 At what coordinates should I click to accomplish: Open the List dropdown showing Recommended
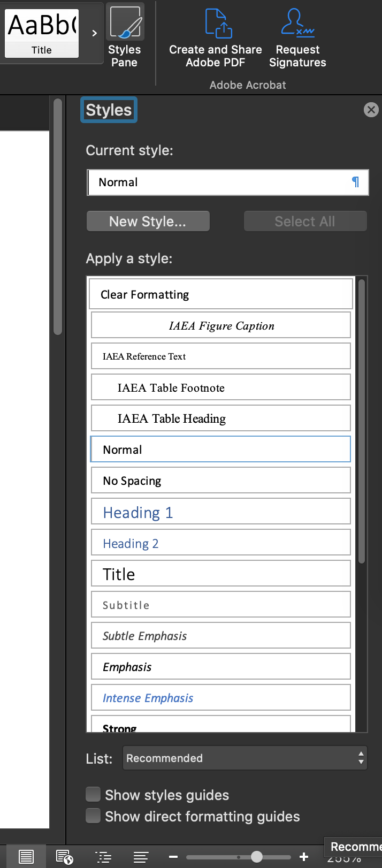[245, 758]
